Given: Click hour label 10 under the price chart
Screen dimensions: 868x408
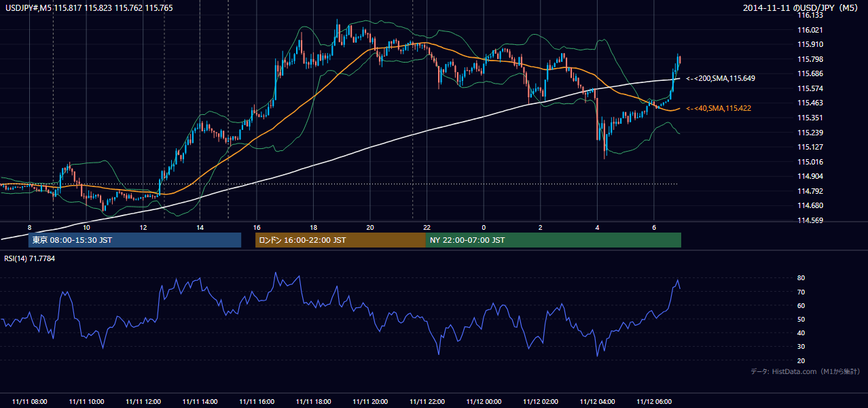Looking at the screenshot, I should coord(86,226).
